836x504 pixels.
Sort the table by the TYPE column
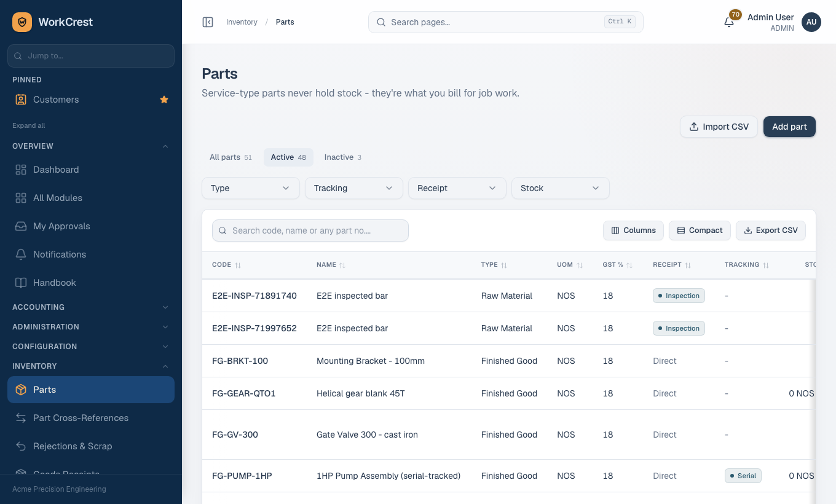[494, 265]
